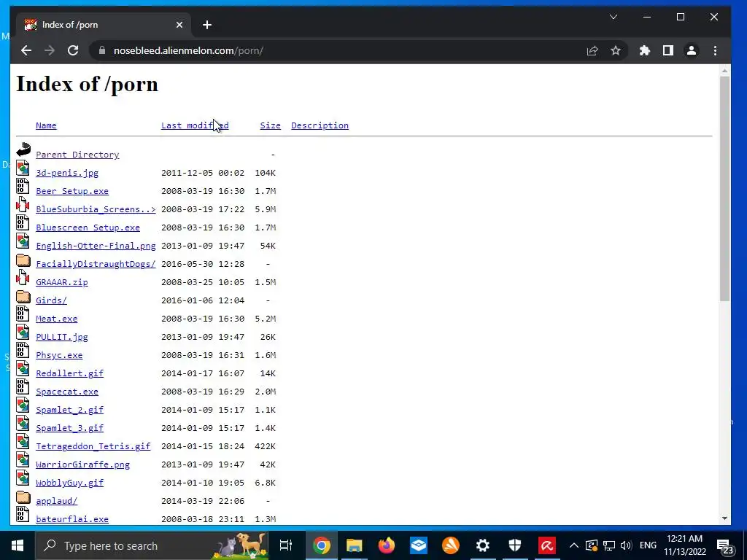
Task: Open the Parent Directory link
Action: (77, 155)
